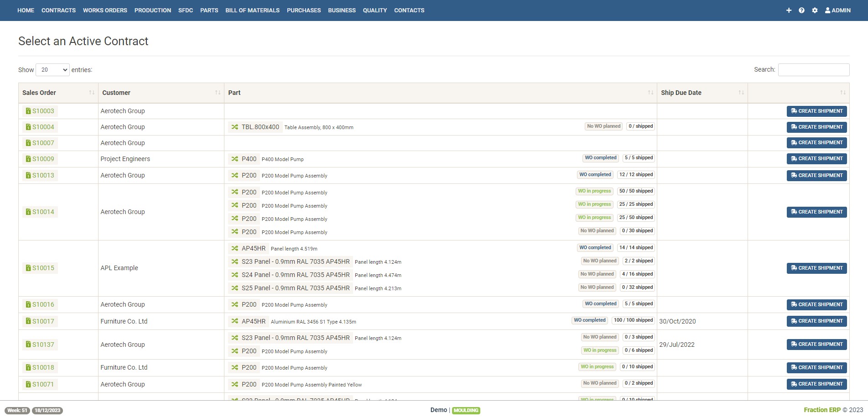
Task: Click the document icon next to S10003
Action: (x=28, y=111)
